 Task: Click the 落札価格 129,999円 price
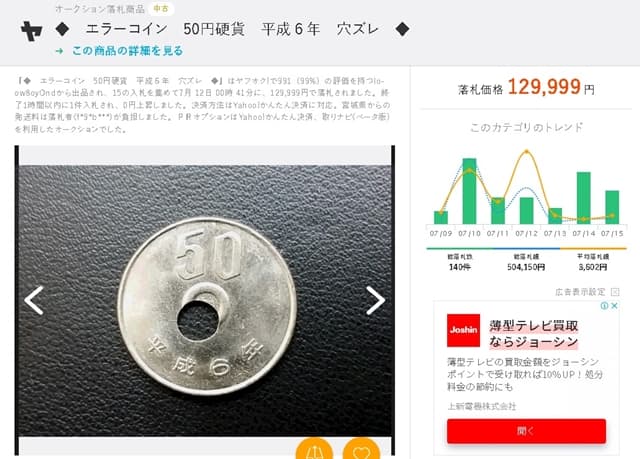coord(526,87)
